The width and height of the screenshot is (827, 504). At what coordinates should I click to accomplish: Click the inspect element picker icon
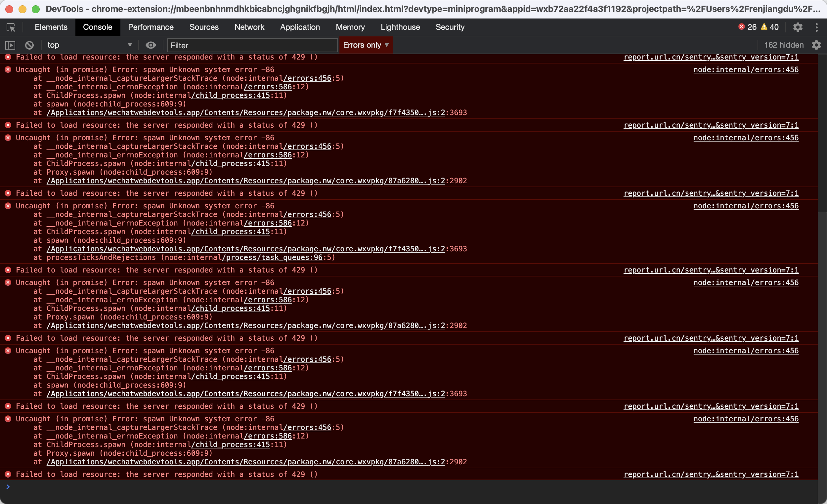pos(11,27)
